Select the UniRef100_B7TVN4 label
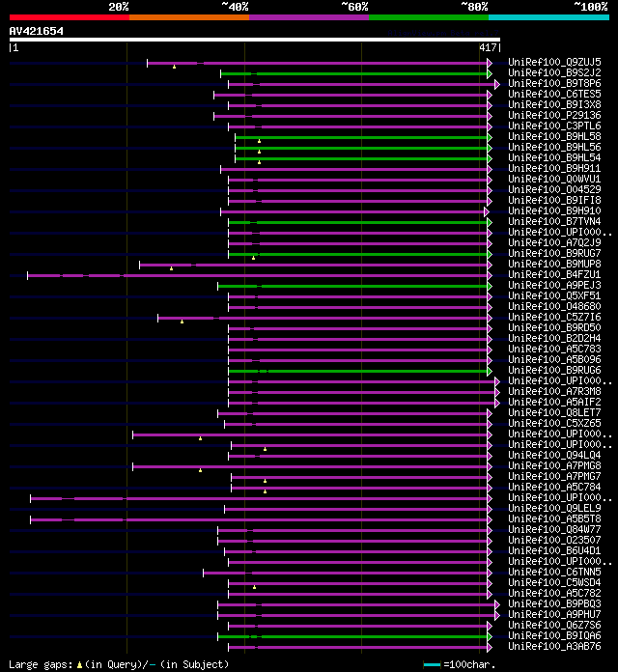 (554, 221)
